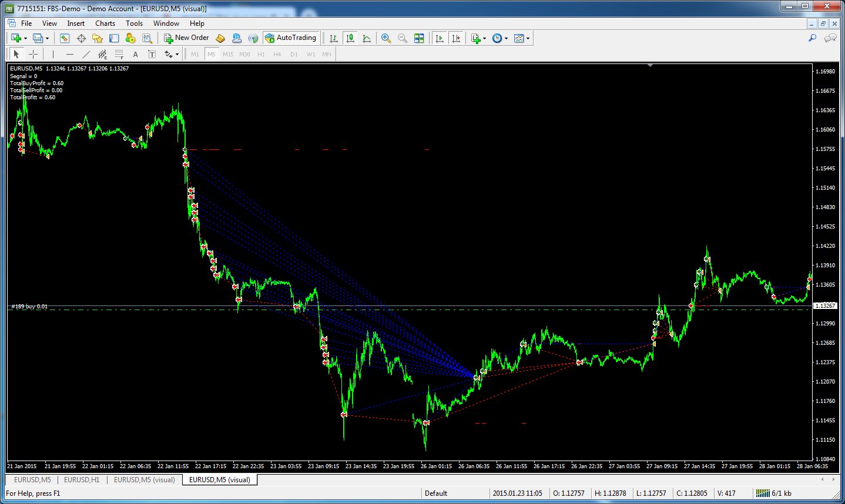Zoom in on the chart
Image resolution: width=845 pixels, height=504 pixels.
[x=386, y=38]
